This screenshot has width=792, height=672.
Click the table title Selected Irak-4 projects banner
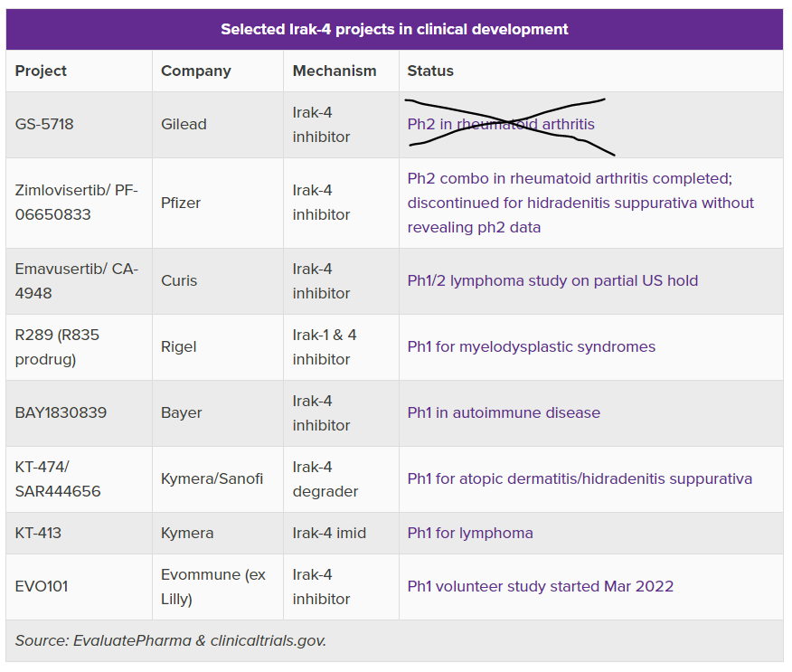tap(394, 29)
